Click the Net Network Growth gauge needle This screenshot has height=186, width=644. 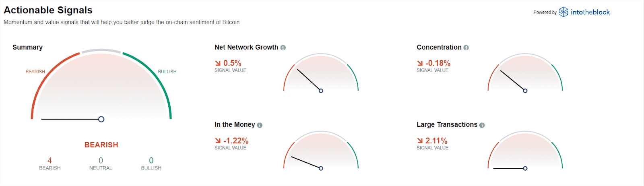point(309,80)
